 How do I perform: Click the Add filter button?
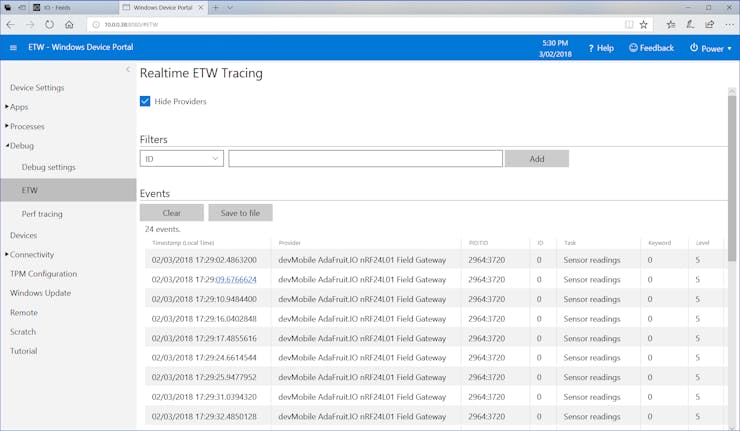pyautogui.click(x=537, y=159)
